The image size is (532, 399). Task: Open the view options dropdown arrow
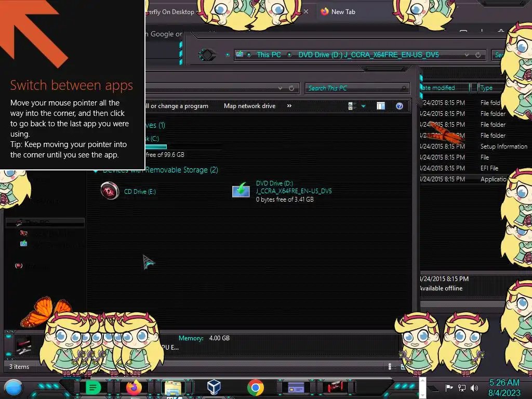[x=363, y=106]
